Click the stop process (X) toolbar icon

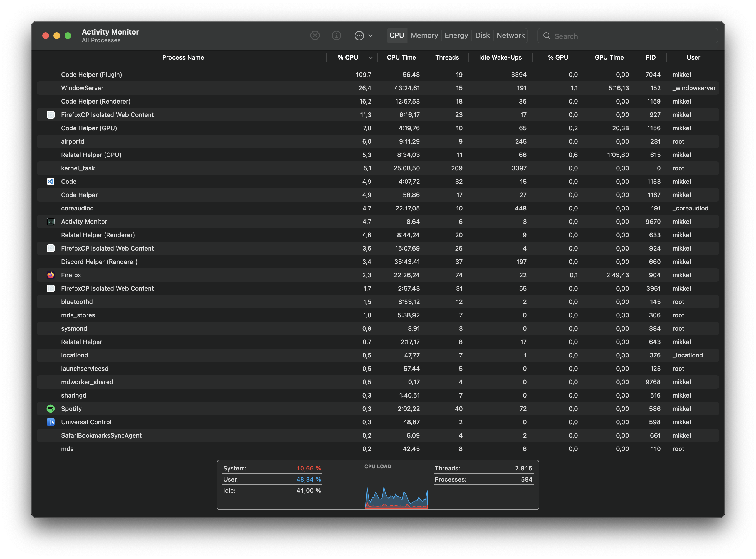(x=315, y=36)
